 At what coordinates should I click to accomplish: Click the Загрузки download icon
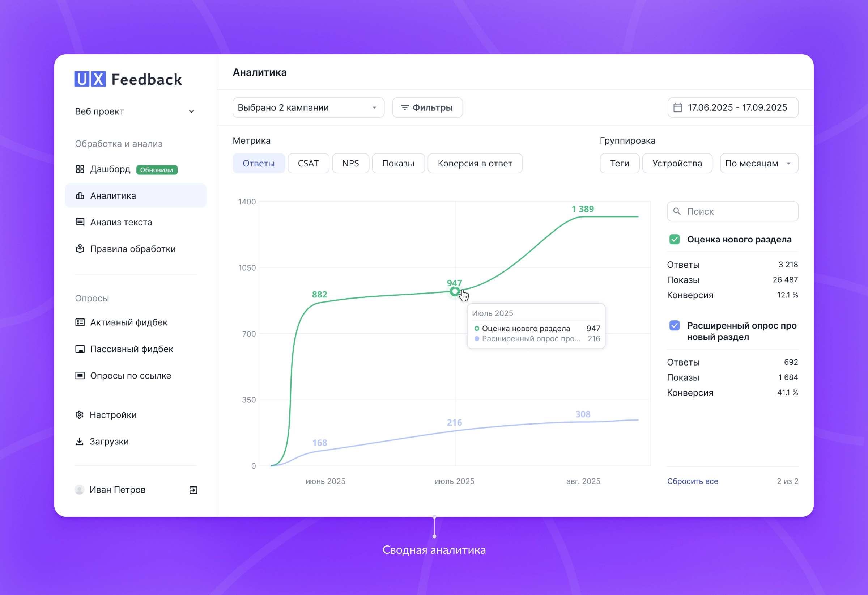tap(80, 442)
